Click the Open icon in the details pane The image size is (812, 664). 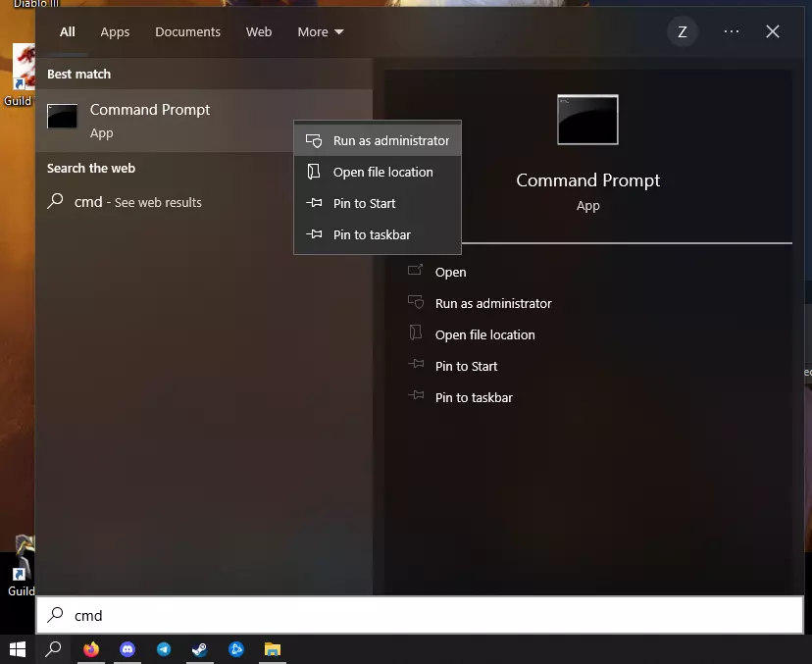(x=416, y=270)
